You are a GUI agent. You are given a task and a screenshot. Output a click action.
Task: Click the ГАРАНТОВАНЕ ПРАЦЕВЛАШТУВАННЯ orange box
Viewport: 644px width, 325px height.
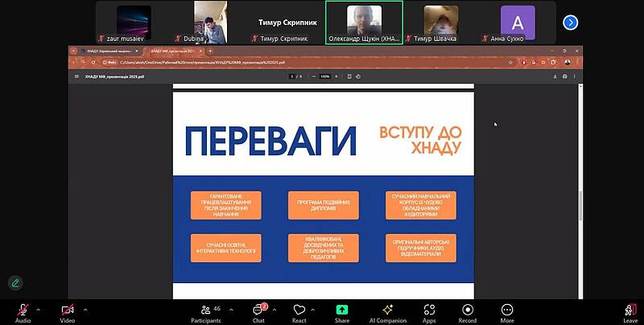[x=226, y=205]
